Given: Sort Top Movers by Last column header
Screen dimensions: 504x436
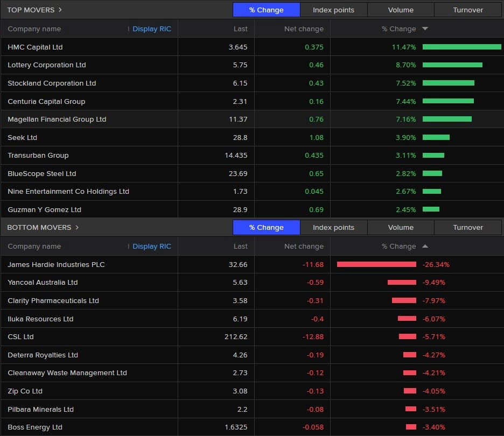Looking at the screenshot, I should [241, 29].
